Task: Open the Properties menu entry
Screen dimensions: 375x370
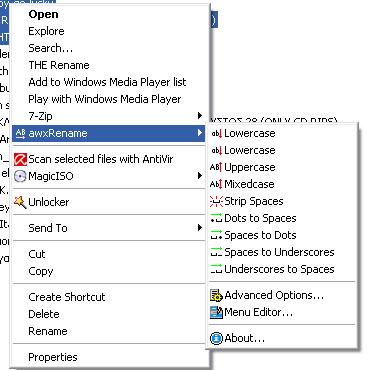Action: (53, 357)
